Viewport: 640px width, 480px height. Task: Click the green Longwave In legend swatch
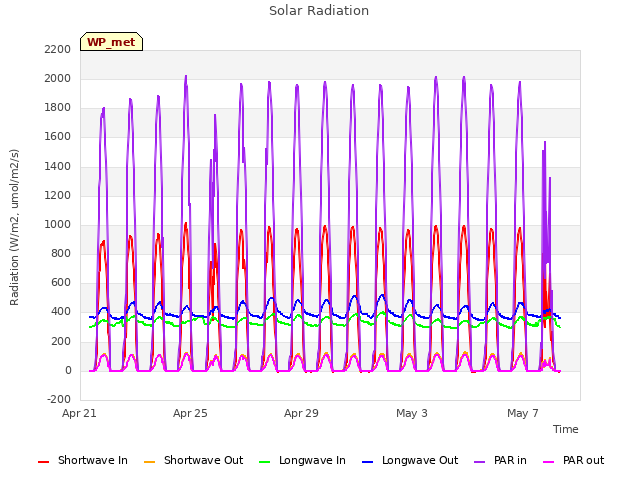point(265,462)
